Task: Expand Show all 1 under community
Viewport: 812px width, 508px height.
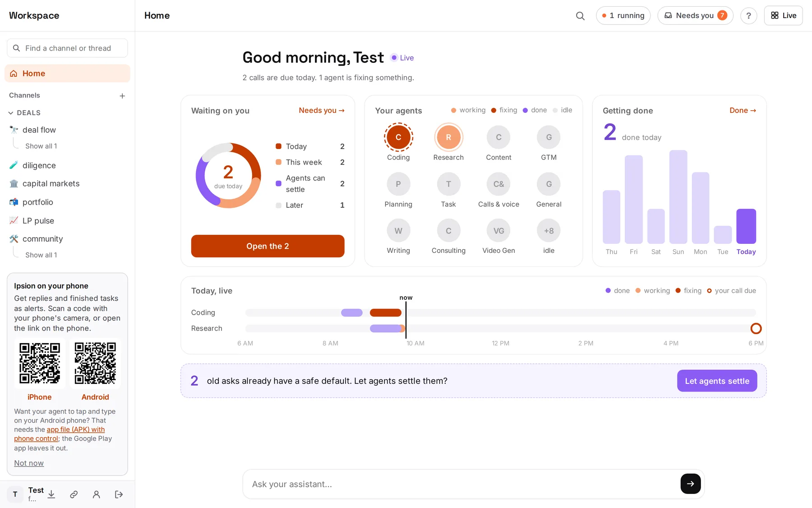Action: pyautogui.click(x=41, y=255)
